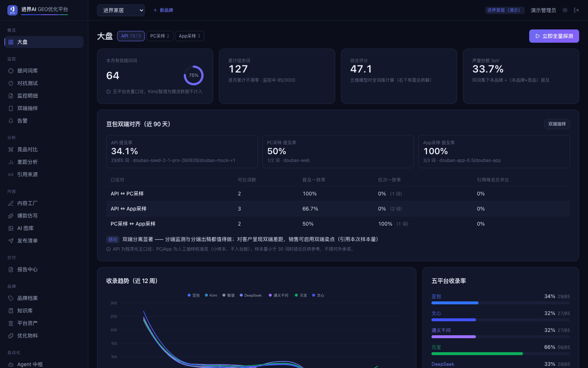Toggle 智谱 series in chart legend
Viewport: 588px width, 368px height.
228,295
